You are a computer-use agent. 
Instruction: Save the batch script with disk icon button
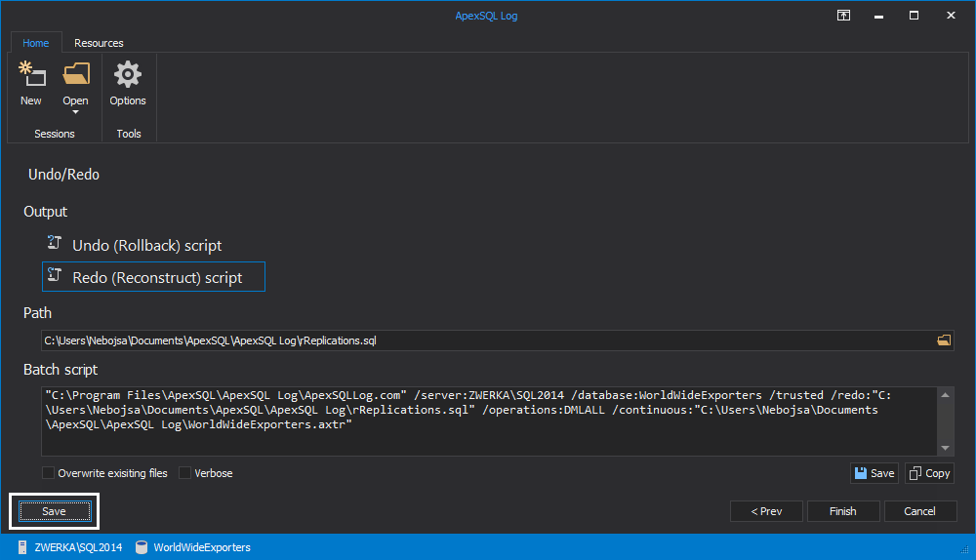pyautogui.click(x=874, y=473)
